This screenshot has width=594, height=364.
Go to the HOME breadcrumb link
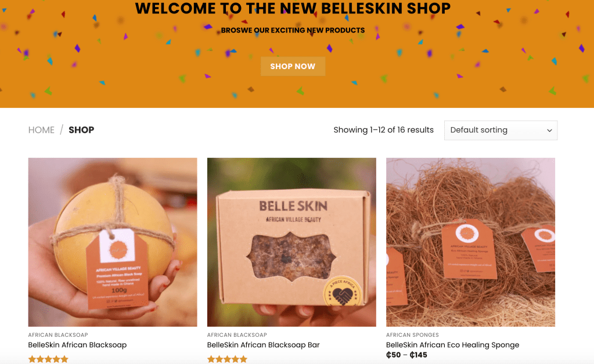point(41,130)
